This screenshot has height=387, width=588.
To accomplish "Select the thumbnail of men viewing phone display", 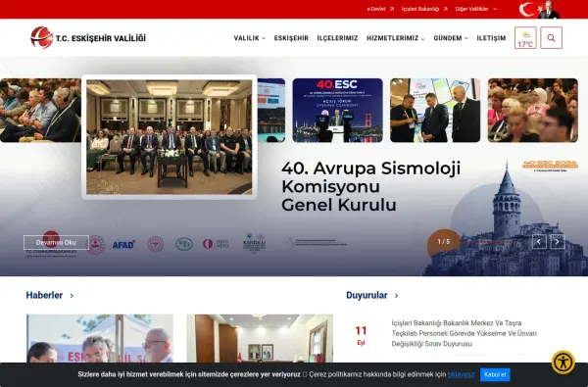I will coord(435,111).
